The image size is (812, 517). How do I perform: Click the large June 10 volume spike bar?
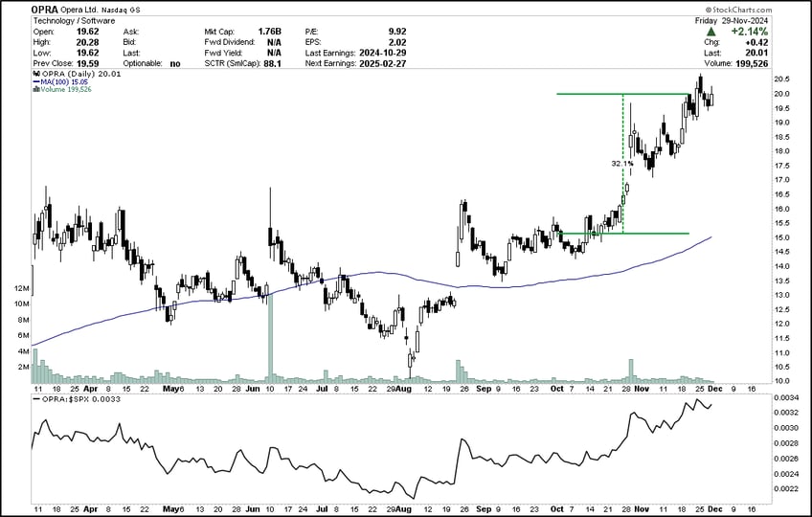tap(270, 337)
